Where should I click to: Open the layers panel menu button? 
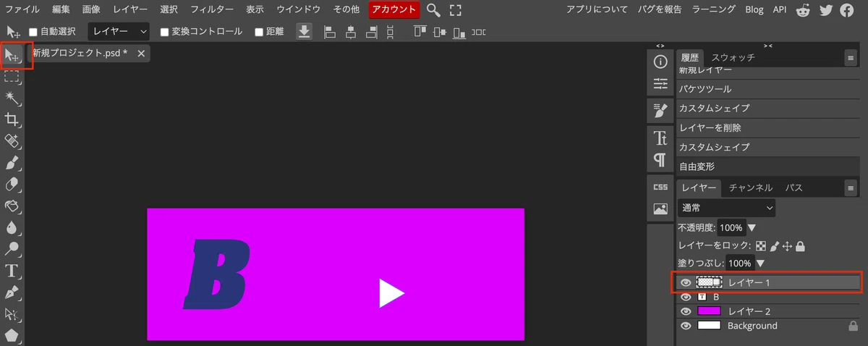pos(851,187)
